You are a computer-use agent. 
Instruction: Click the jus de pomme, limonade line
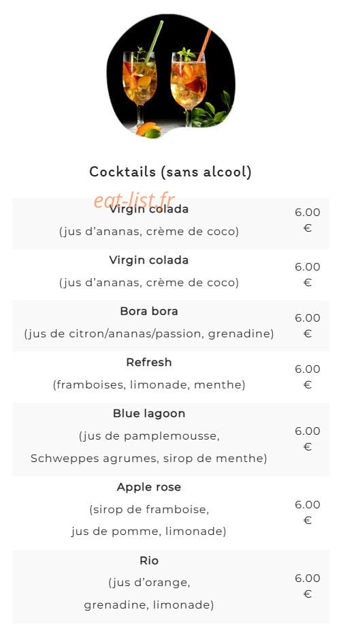[x=149, y=532]
